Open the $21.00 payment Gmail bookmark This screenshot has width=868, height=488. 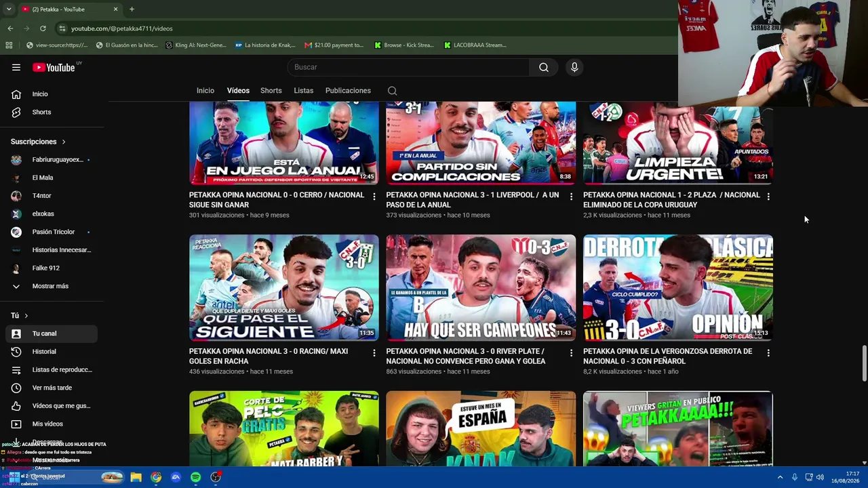click(x=334, y=45)
